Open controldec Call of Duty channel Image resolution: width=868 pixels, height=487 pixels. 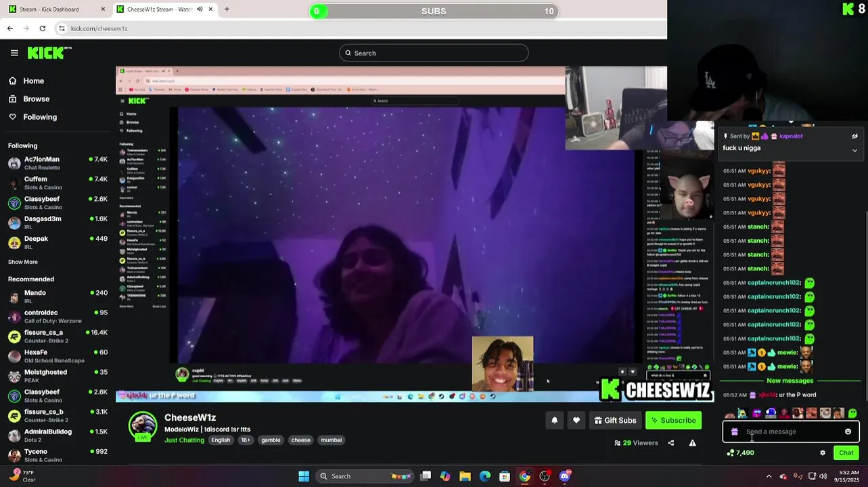(58, 317)
